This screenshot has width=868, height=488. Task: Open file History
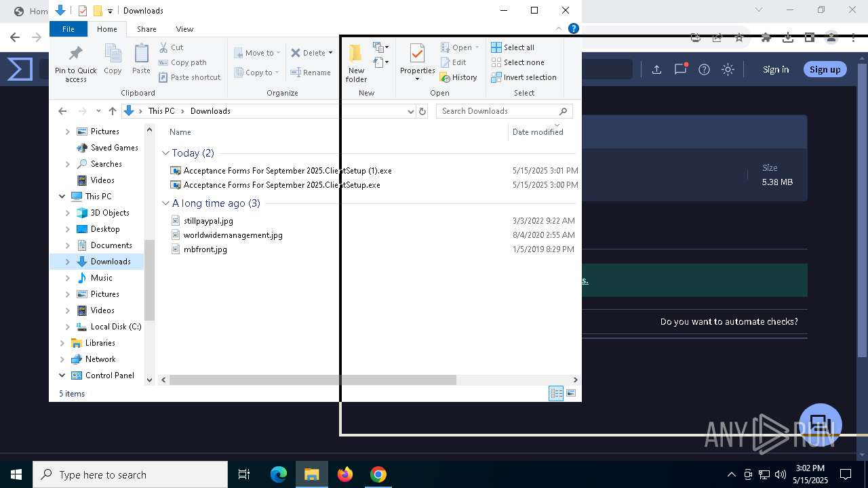458,77
